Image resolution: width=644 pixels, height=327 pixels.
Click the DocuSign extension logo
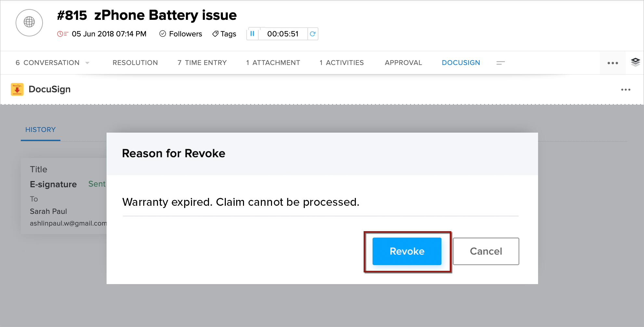coord(17,89)
